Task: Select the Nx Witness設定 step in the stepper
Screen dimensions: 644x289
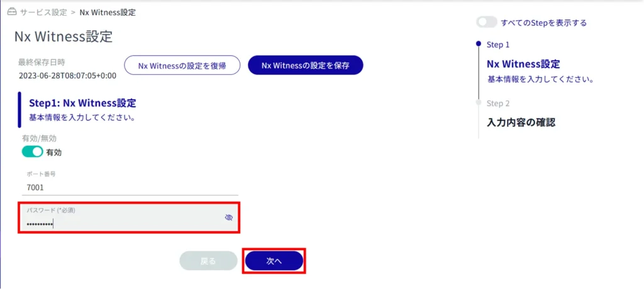Action: coord(523,63)
